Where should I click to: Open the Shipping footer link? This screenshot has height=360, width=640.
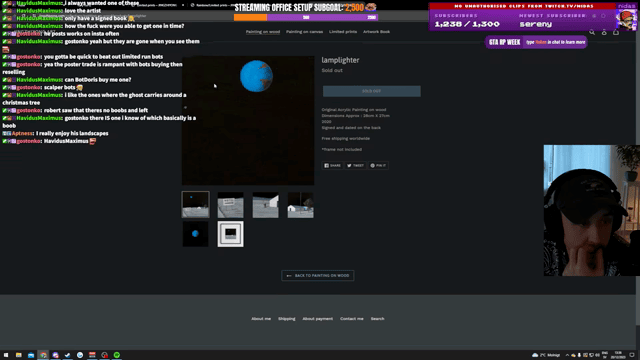click(287, 318)
